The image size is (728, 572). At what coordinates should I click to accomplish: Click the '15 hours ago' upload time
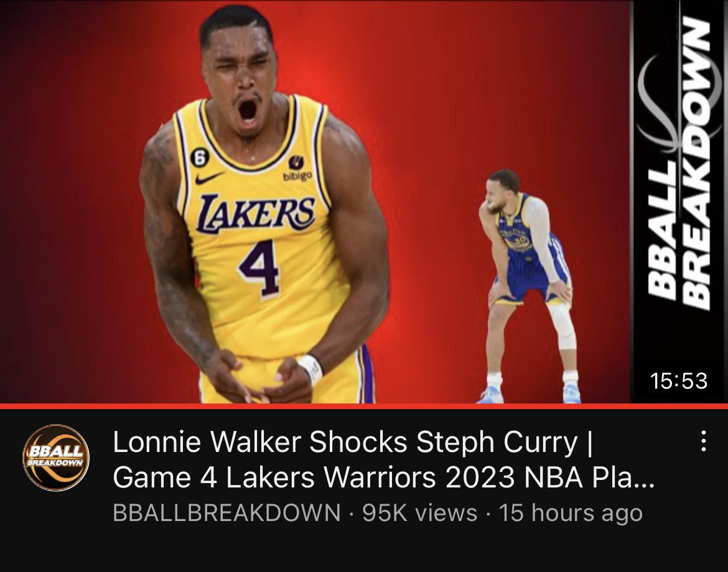tap(571, 513)
